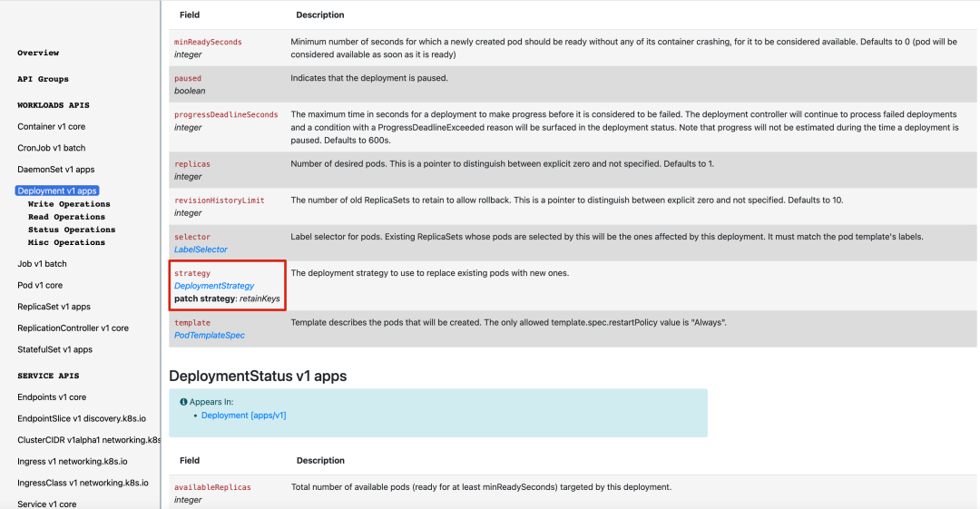Open Service v1 core page
Screen dimensions: 980x509
click(x=47, y=504)
